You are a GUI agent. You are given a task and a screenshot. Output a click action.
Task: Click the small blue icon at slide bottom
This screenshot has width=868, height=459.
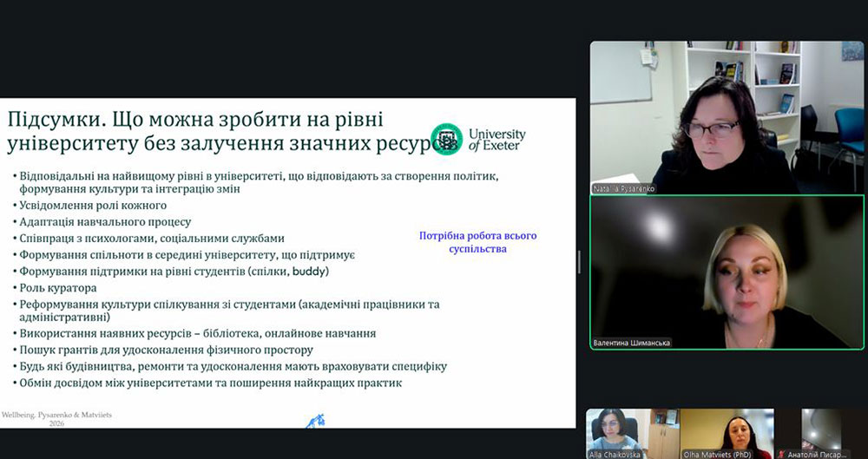[313, 422]
